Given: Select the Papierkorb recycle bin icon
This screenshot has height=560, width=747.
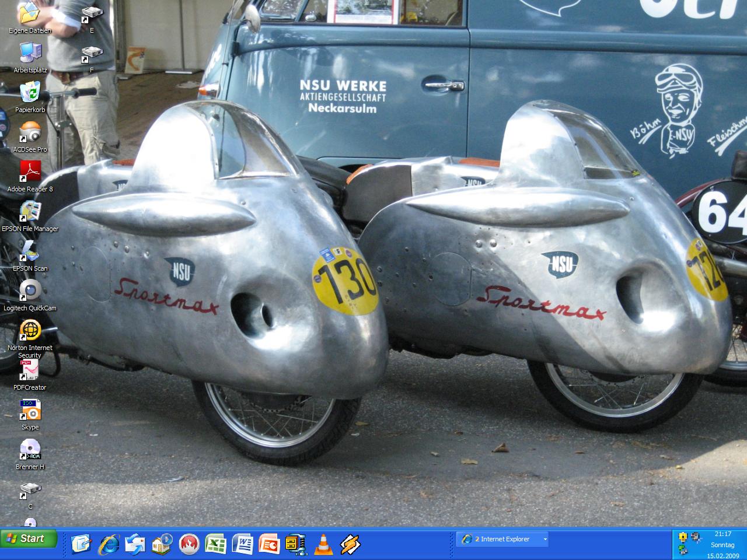Looking at the screenshot, I should click(30, 93).
